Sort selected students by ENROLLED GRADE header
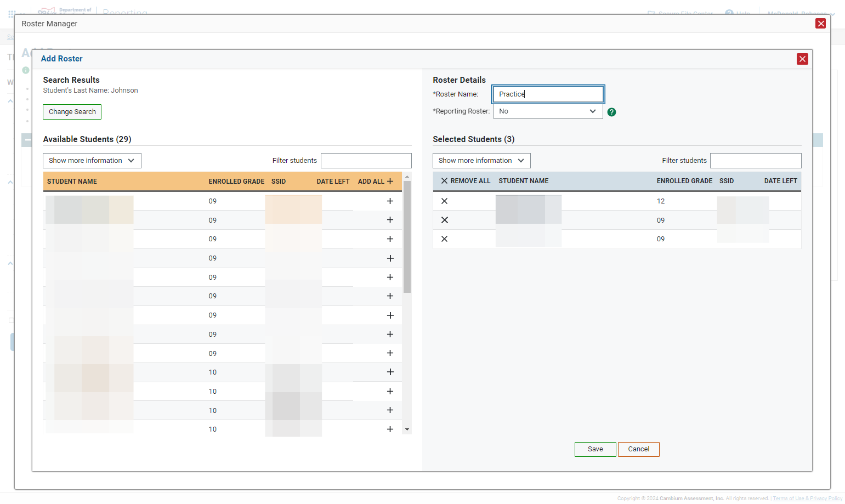 coord(685,181)
